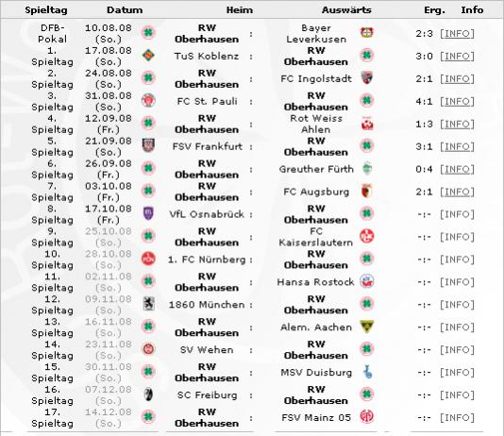The height and width of the screenshot is (436, 504).
Task: Open INFO for Greuther Fürth 0:4 match
Action: point(457,169)
